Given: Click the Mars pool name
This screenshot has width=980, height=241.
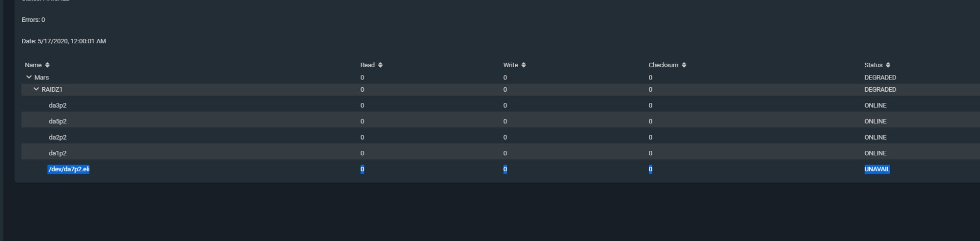Looking at the screenshot, I should (x=41, y=77).
